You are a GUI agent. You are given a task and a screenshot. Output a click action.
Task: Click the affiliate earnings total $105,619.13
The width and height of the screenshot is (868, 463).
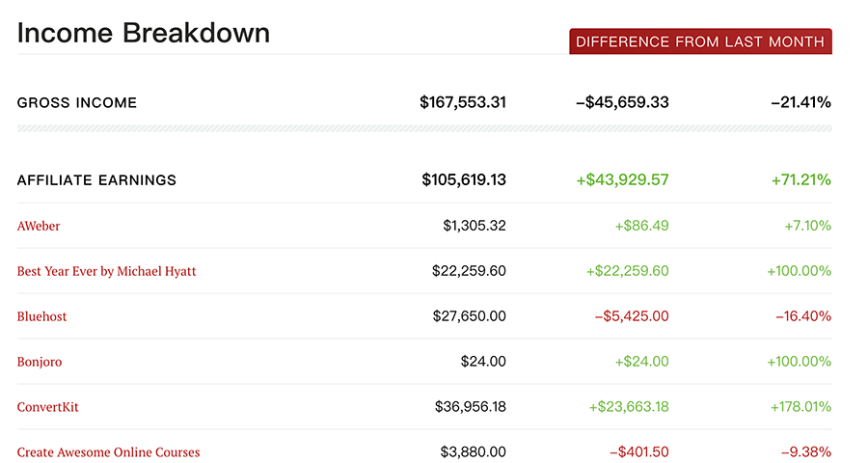[x=464, y=180]
